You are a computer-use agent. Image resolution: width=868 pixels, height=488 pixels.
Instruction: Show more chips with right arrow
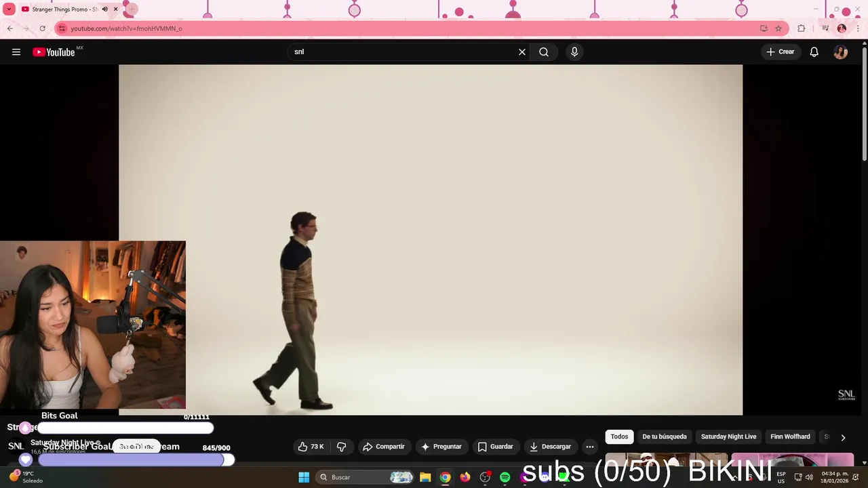point(843,438)
